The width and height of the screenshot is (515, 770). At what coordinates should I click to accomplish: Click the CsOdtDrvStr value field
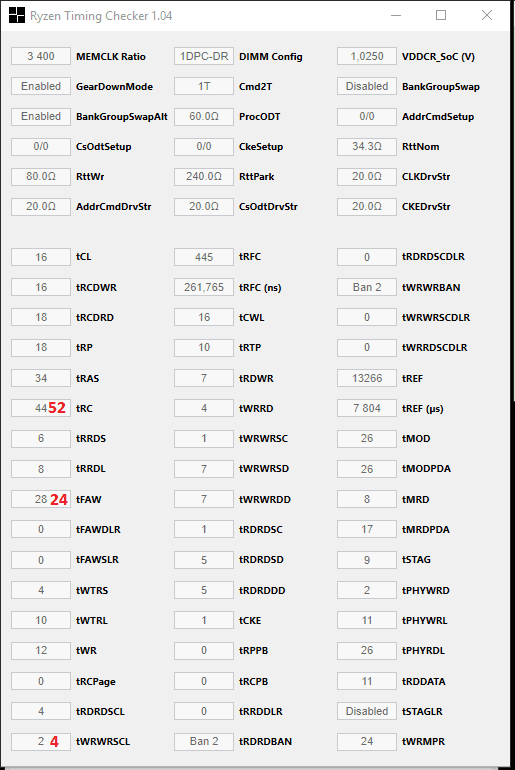pos(204,206)
